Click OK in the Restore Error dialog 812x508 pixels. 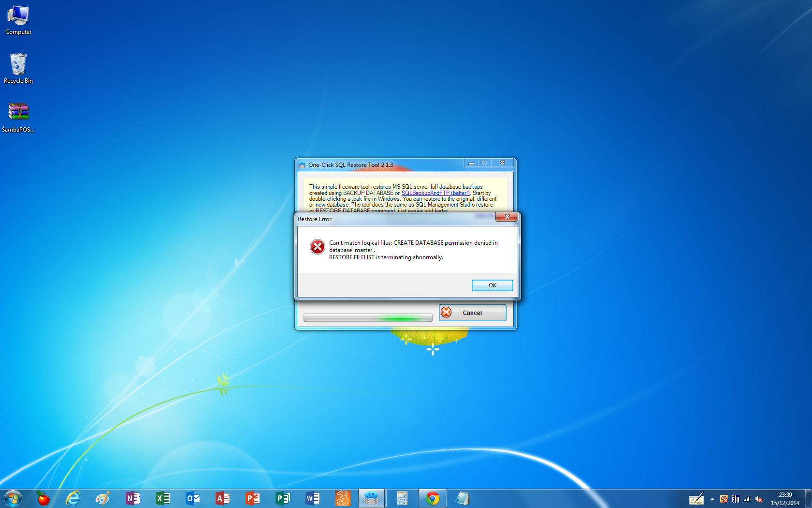[492, 285]
